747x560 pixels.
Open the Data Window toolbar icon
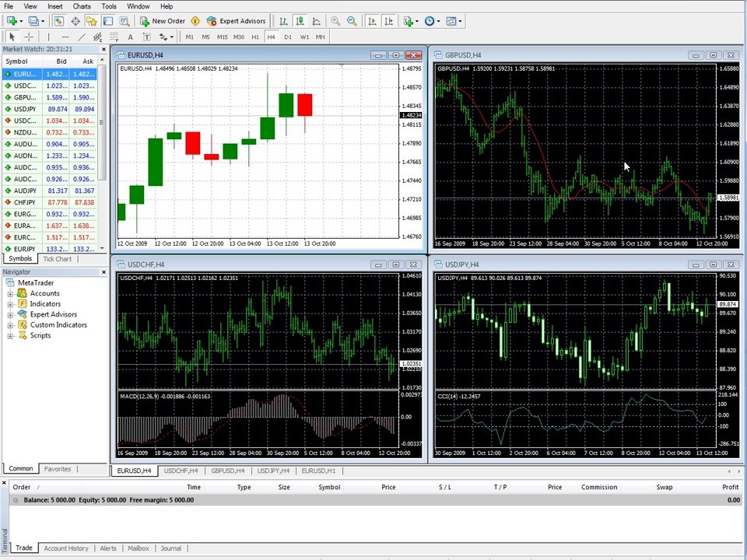[x=75, y=21]
